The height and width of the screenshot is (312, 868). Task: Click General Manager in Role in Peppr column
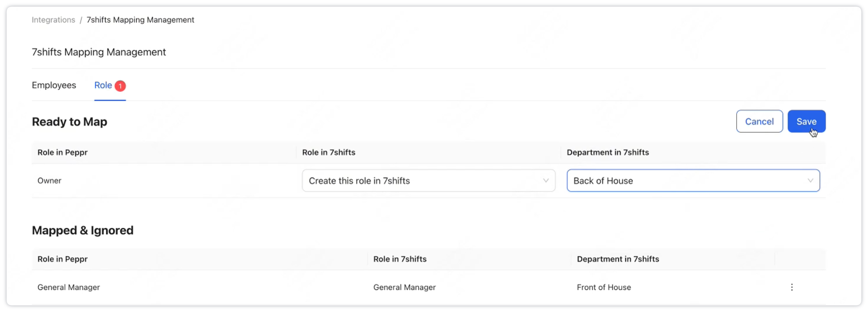click(x=69, y=287)
